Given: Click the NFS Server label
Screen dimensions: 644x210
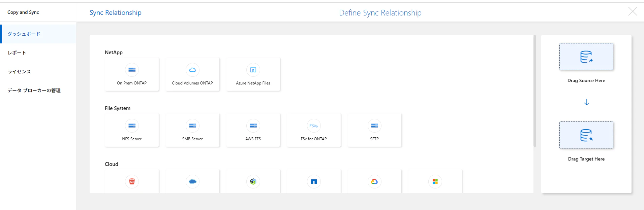Looking at the screenshot, I should click(132, 139).
